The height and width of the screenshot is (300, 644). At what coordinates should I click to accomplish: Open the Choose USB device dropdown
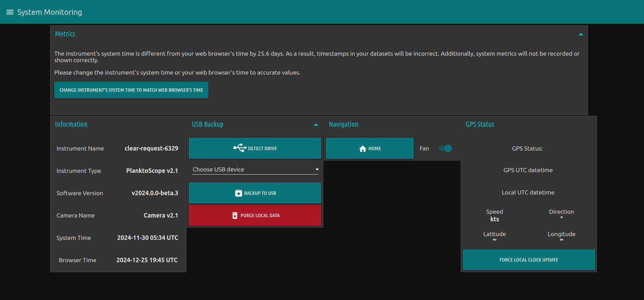[255, 169]
